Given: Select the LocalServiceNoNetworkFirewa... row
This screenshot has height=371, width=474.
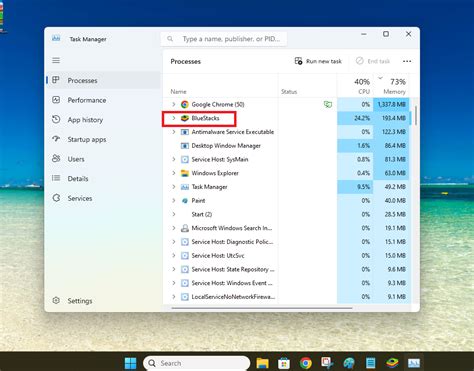Looking at the screenshot, I should 287,297.
